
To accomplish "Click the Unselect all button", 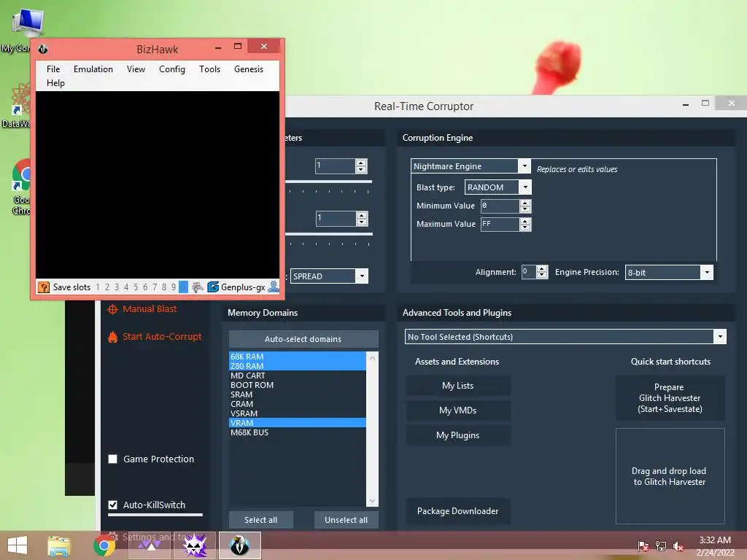I will pos(346,520).
